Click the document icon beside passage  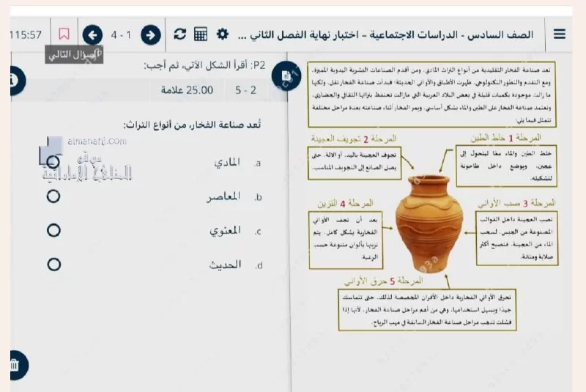(x=286, y=76)
